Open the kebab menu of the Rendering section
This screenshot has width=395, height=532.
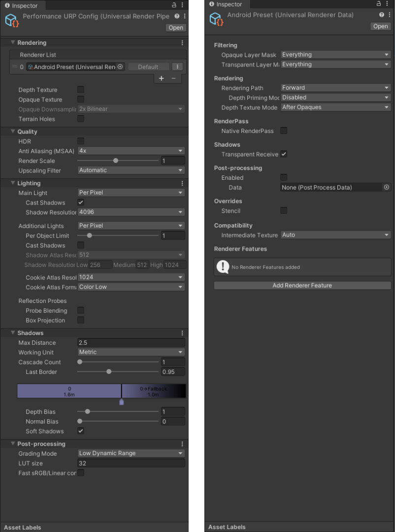pos(182,43)
